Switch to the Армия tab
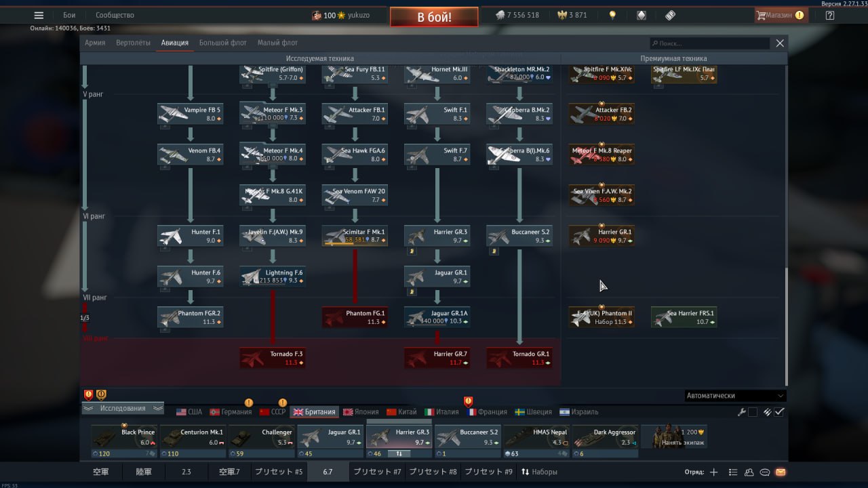The image size is (868, 488). coord(95,43)
